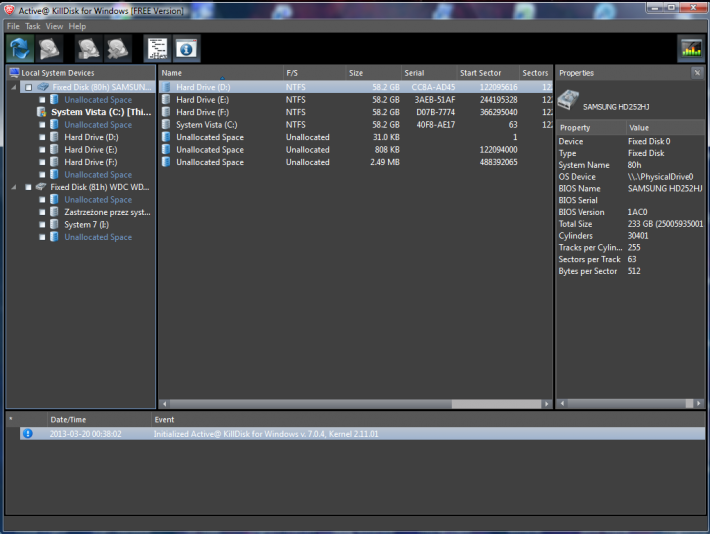The image size is (710, 534).
Task: Click start sector value 488392065
Action: [x=498, y=162]
